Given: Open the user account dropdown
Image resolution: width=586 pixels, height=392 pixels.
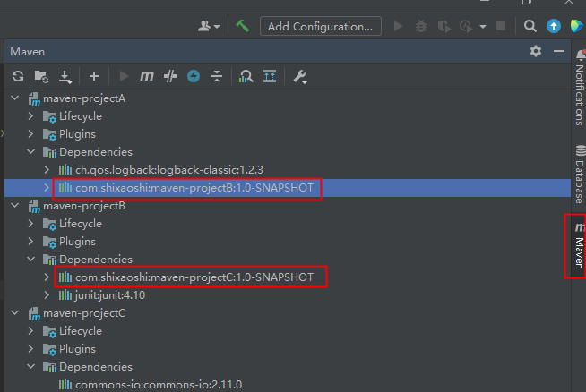Looking at the screenshot, I should [209, 26].
